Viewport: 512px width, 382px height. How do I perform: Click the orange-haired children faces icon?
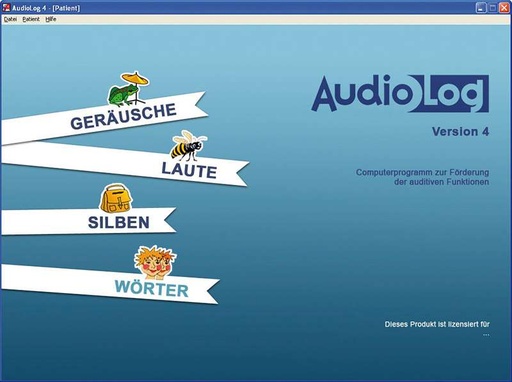coord(155,262)
